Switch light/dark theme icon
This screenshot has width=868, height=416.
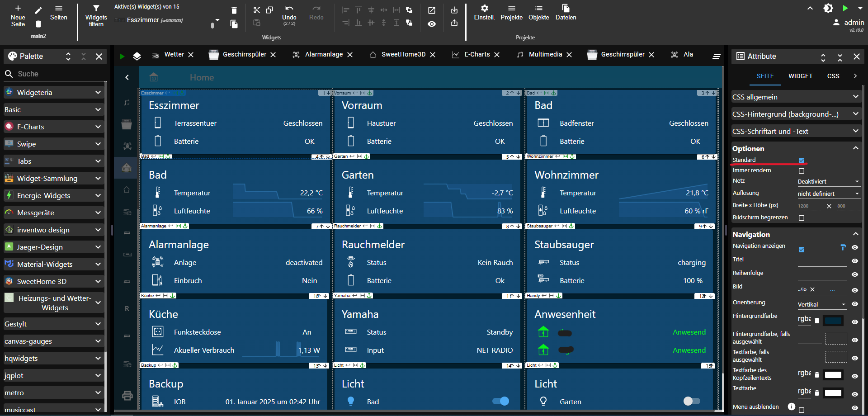tap(828, 8)
